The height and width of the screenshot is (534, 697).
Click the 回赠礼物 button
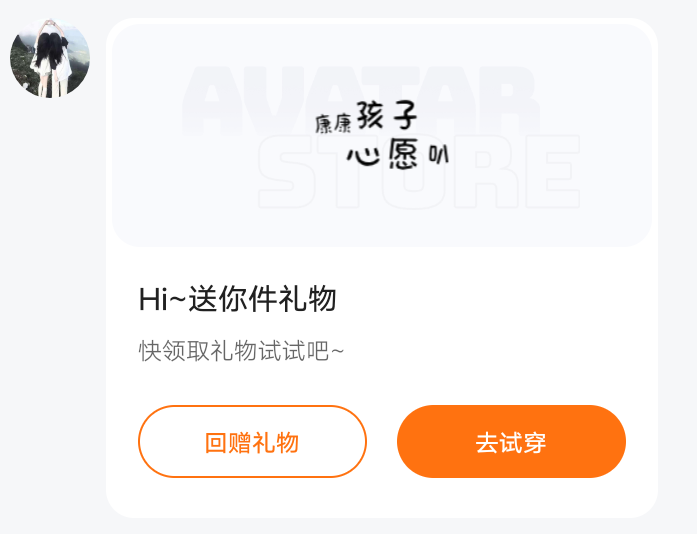(252, 442)
